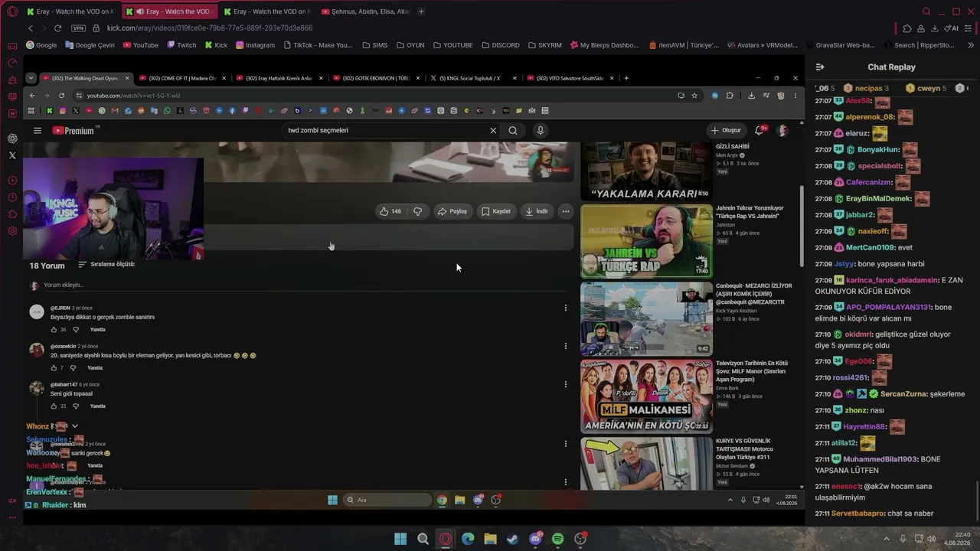The image size is (980, 551).
Task: Go back in the Opera browser
Action: click(31, 28)
